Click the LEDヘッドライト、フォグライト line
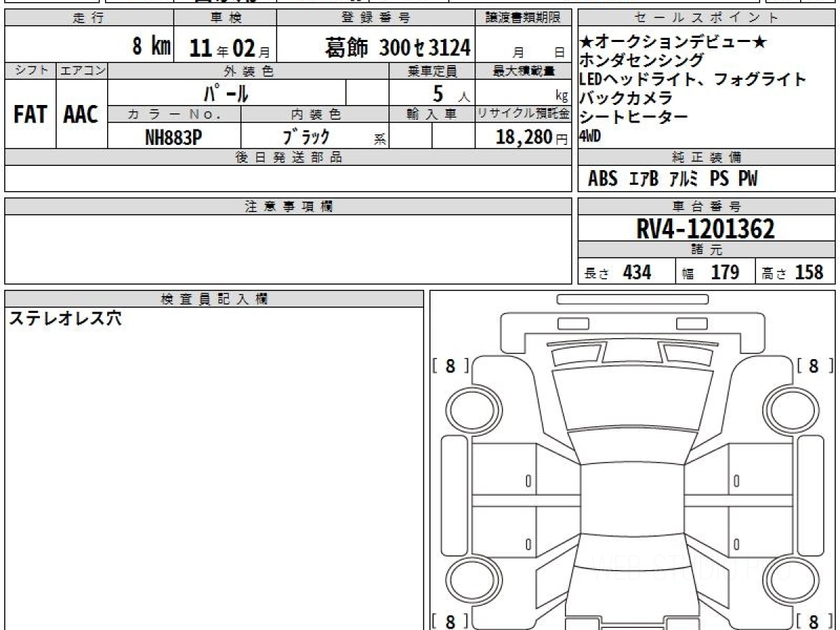The image size is (840, 630). pyautogui.click(x=693, y=79)
